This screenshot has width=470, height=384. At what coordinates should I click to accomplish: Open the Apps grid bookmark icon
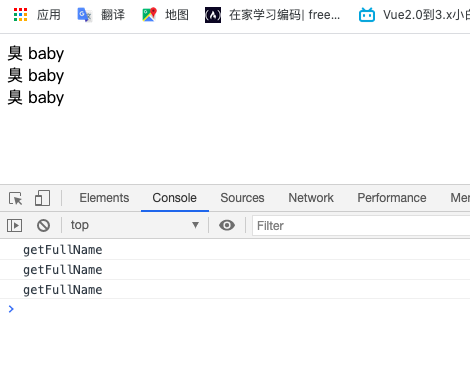[x=20, y=15]
